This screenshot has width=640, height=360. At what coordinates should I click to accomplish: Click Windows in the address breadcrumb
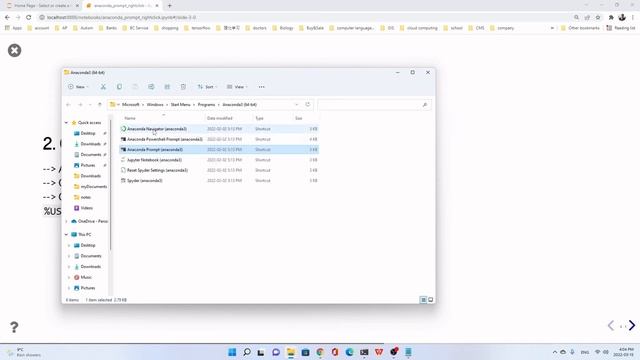155,105
